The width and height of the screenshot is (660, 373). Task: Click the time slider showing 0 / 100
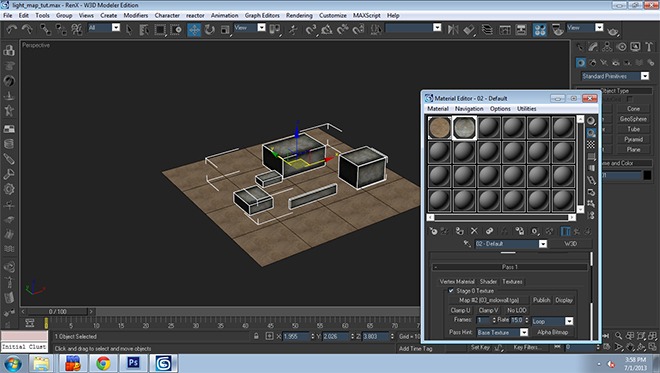[58, 312]
